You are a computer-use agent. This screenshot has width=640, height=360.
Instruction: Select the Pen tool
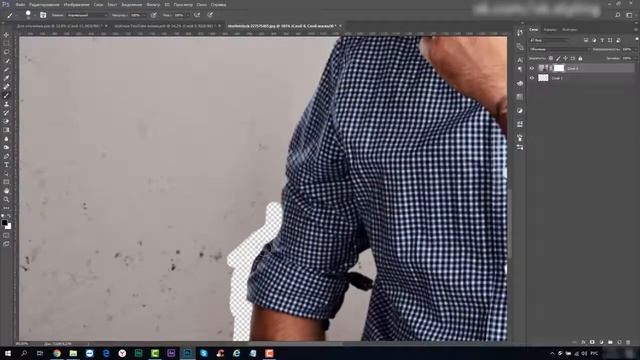pyautogui.click(x=6, y=156)
